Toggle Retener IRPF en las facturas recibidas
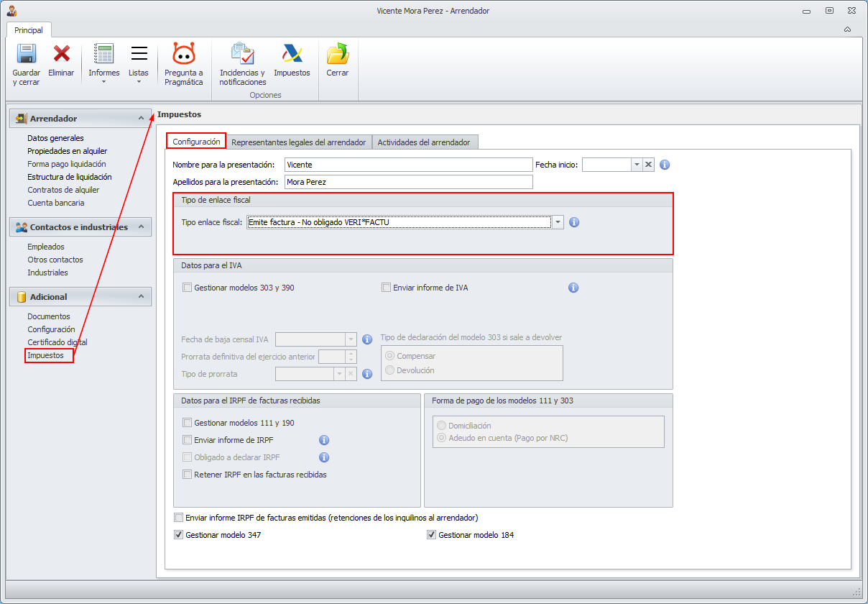Viewport: 868px width, 604px height. click(188, 475)
